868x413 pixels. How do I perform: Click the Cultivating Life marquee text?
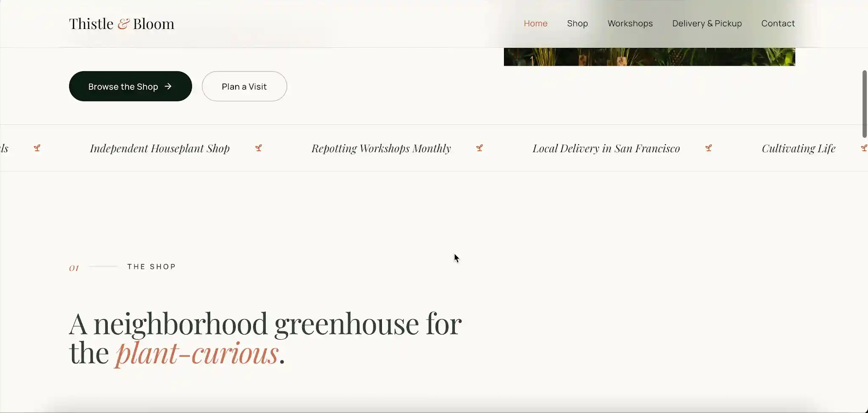[798, 148]
